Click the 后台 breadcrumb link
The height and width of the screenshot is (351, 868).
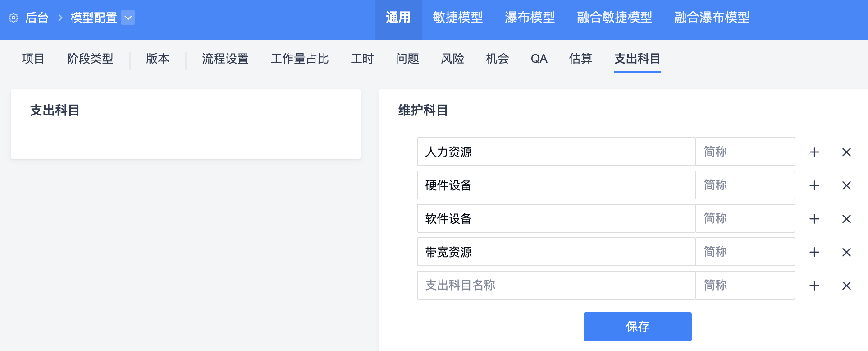(x=37, y=18)
